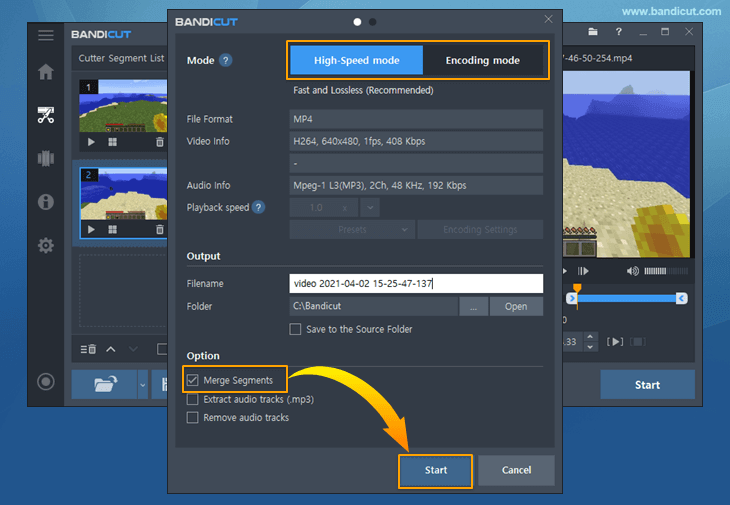
Task: Open the playback speed dropdown arrow
Action: pyautogui.click(x=370, y=207)
